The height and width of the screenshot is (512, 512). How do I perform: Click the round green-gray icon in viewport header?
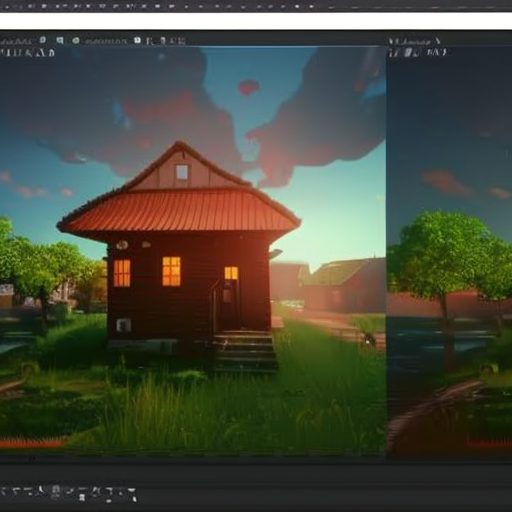click(76, 41)
